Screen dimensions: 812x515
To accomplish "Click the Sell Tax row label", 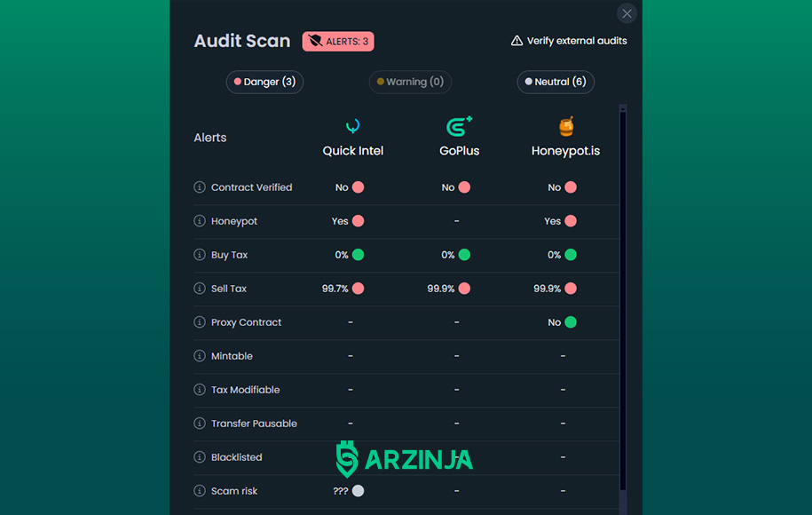I will point(229,289).
